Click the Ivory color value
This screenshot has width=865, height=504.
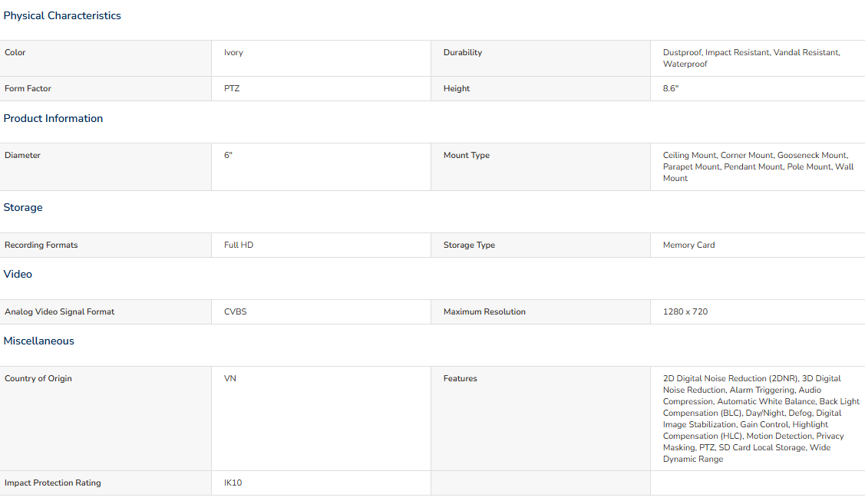[x=233, y=52]
